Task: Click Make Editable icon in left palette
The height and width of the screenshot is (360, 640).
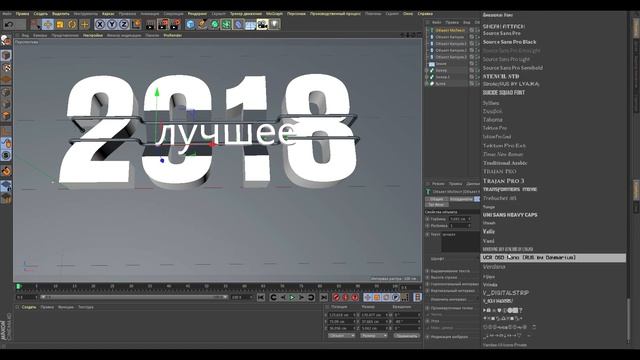Action: [x=6, y=41]
